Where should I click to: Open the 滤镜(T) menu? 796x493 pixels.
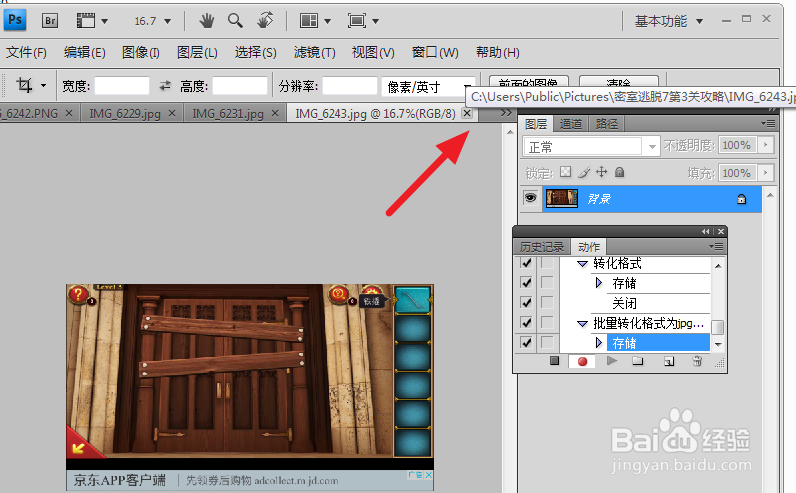coord(314,52)
